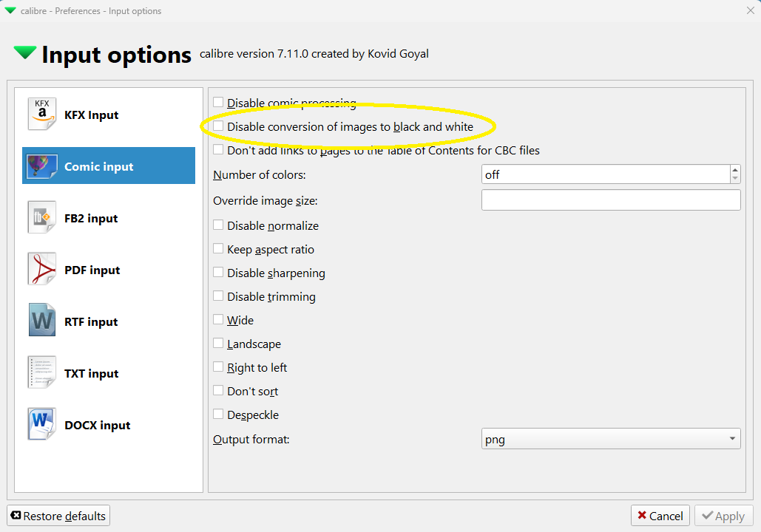The height and width of the screenshot is (532, 761).
Task: Enable Disable comic processing checkbox
Action: (218, 103)
